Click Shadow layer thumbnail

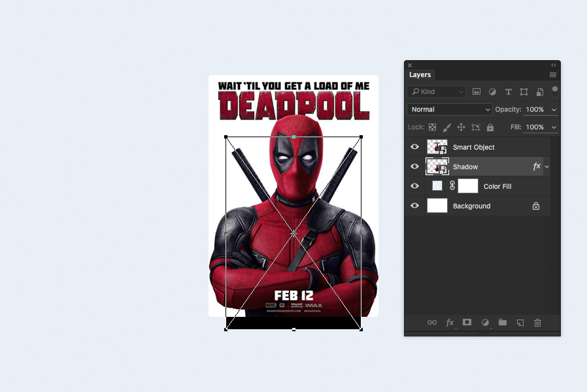tap(437, 167)
